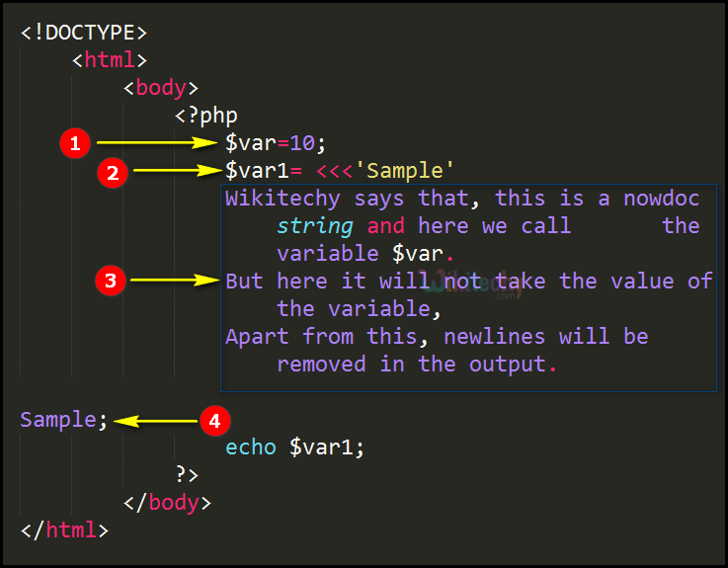The width and height of the screenshot is (728, 568).
Task: Click the red circle numbered 3
Action: [x=111, y=282]
